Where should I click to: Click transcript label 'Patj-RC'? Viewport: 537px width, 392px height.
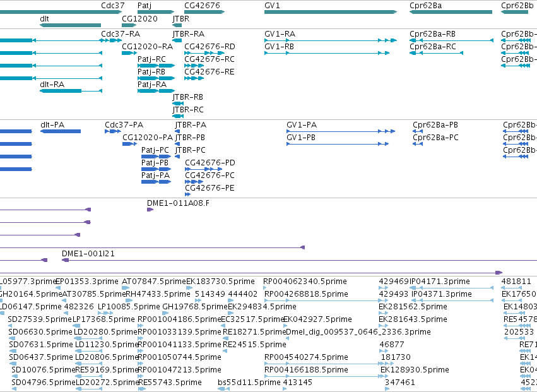click(x=151, y=59)
